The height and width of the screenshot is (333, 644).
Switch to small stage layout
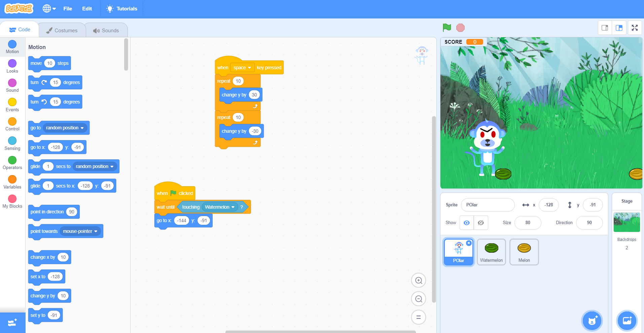pos(605,28)
